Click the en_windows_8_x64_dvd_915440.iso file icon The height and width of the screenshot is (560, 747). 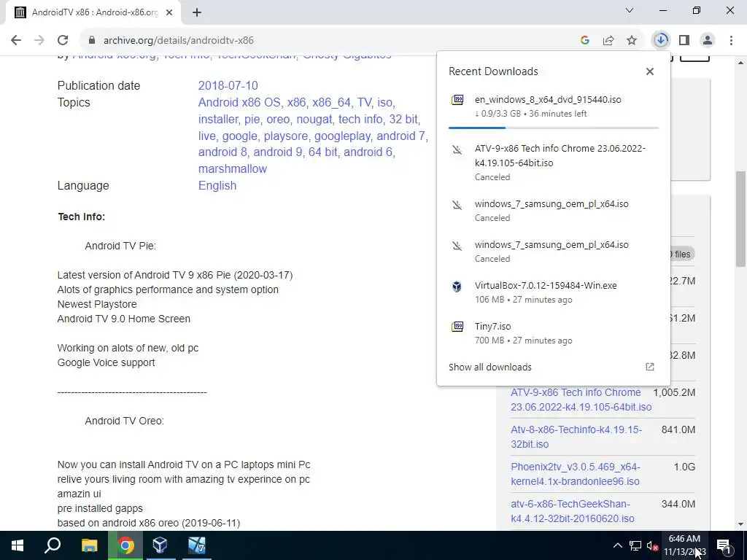(x=457, y=100)
